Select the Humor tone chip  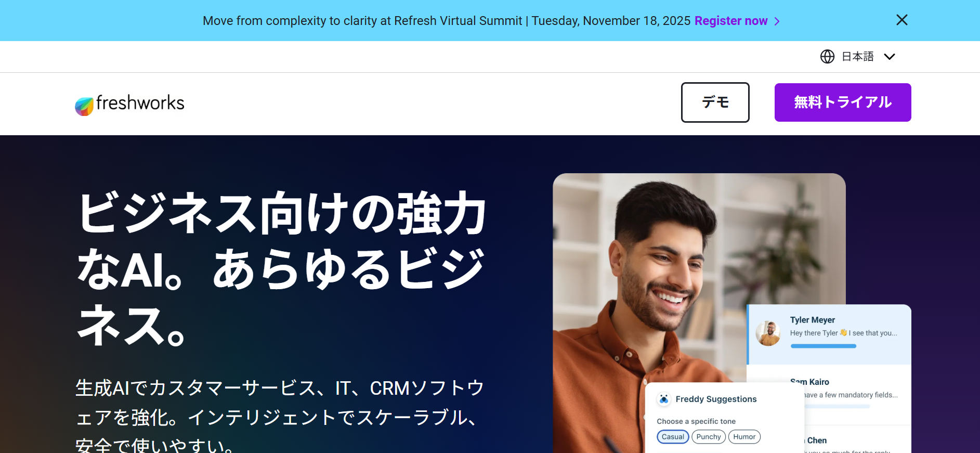[x=744, y=436]
